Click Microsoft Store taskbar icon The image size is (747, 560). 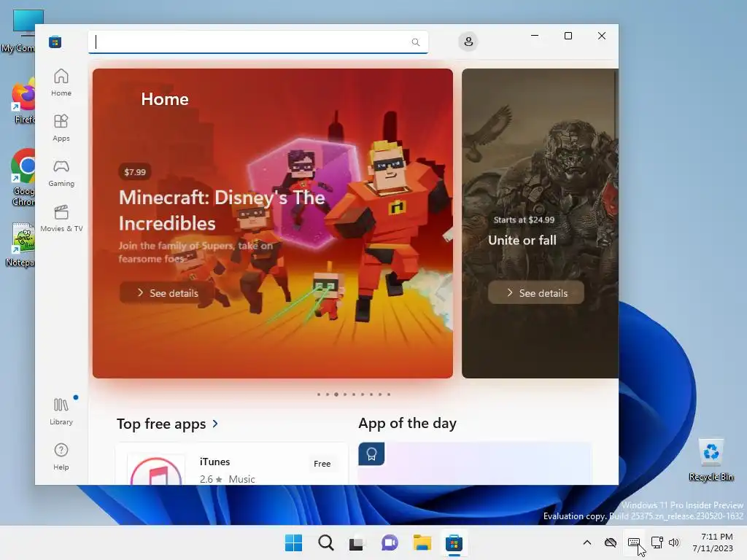pyautogui.click(x=454, y=542)
